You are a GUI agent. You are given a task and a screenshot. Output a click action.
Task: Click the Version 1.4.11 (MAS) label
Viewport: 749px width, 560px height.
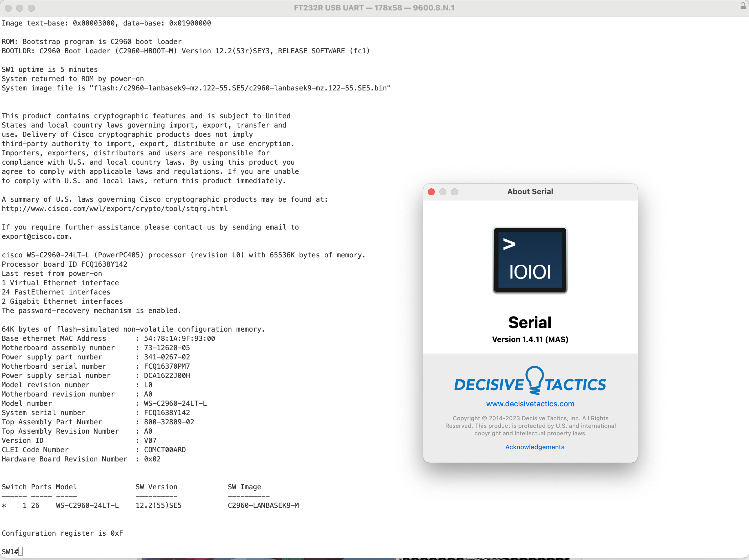[530, 339]
